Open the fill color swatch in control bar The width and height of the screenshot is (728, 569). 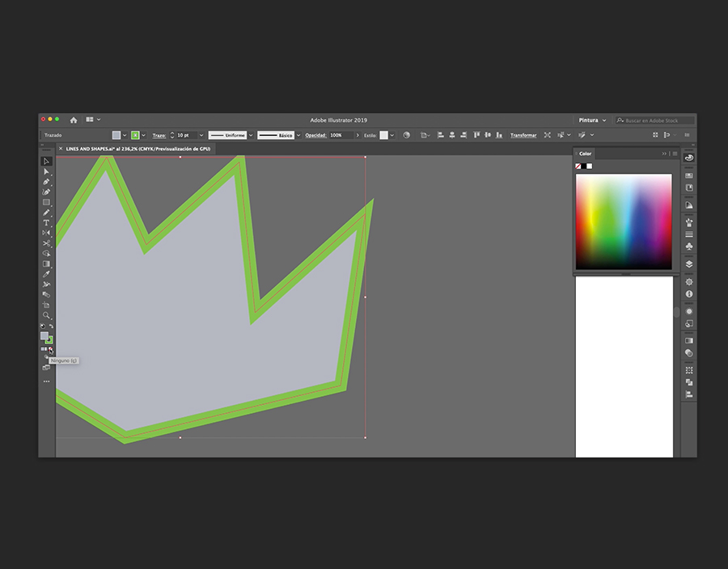click(x=116, y=135)
